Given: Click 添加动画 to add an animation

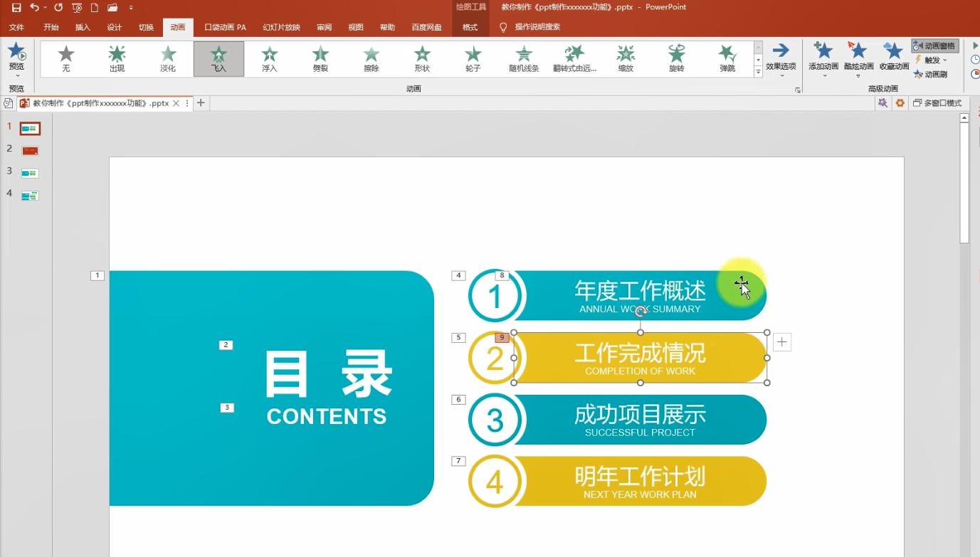Looking at the screenshot, I should click(x=823, y=58).
